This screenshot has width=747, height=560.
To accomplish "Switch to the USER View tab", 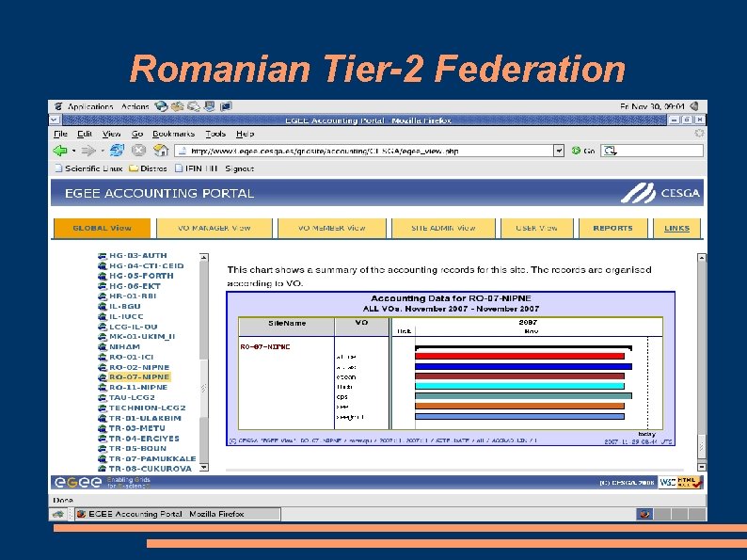I will [x=536, y=228].
